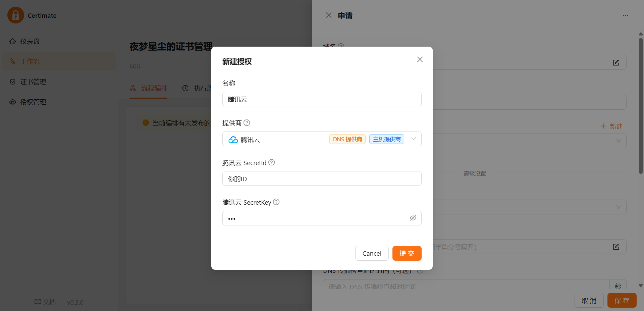
Task: Submit with the 提交 button
Action: [407, 253]
